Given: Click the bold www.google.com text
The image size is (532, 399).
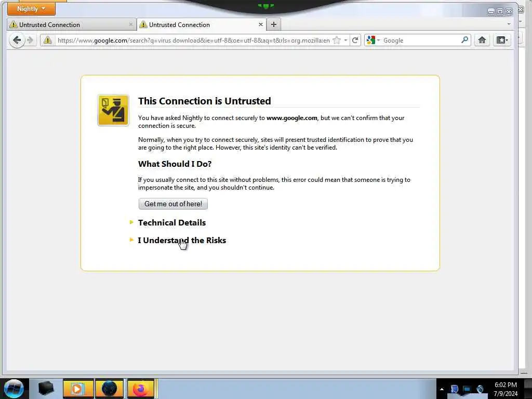Looking at the screenshot, I should (x=292, y=118).
